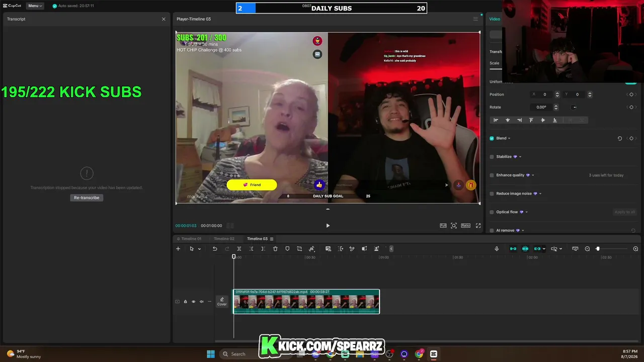
Task: Switch to the Timeline 02 tab
Action: click(x=224, y=239)
